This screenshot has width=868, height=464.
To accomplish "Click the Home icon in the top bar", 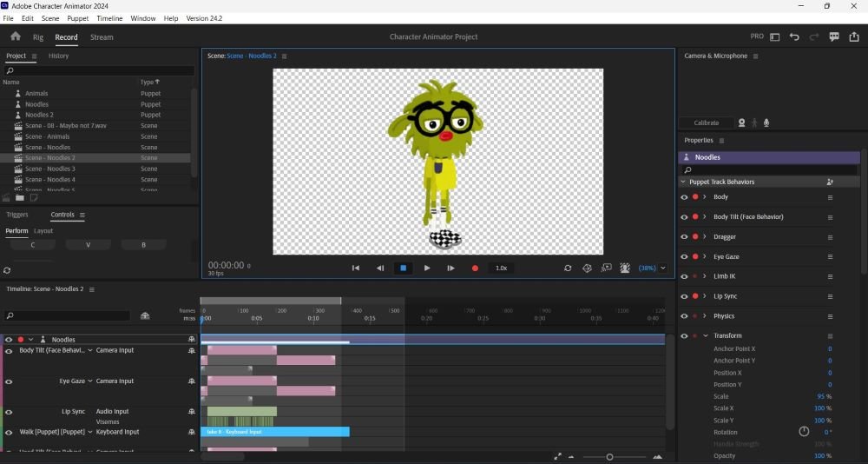I will point(15,36).
